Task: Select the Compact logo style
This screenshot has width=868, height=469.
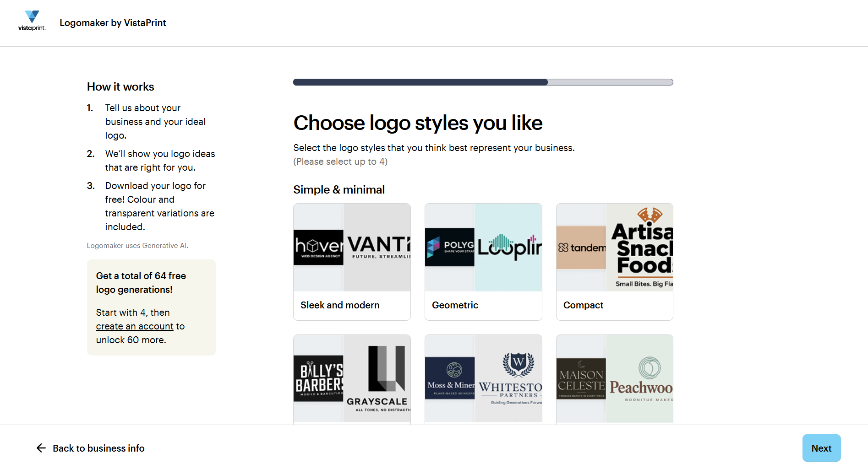Action: click(614, 262)
